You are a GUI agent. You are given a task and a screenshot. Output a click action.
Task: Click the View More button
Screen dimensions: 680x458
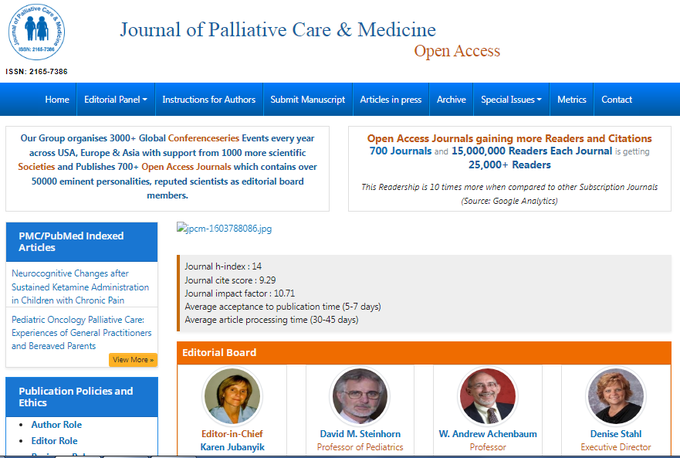click(x=133, y=360)
